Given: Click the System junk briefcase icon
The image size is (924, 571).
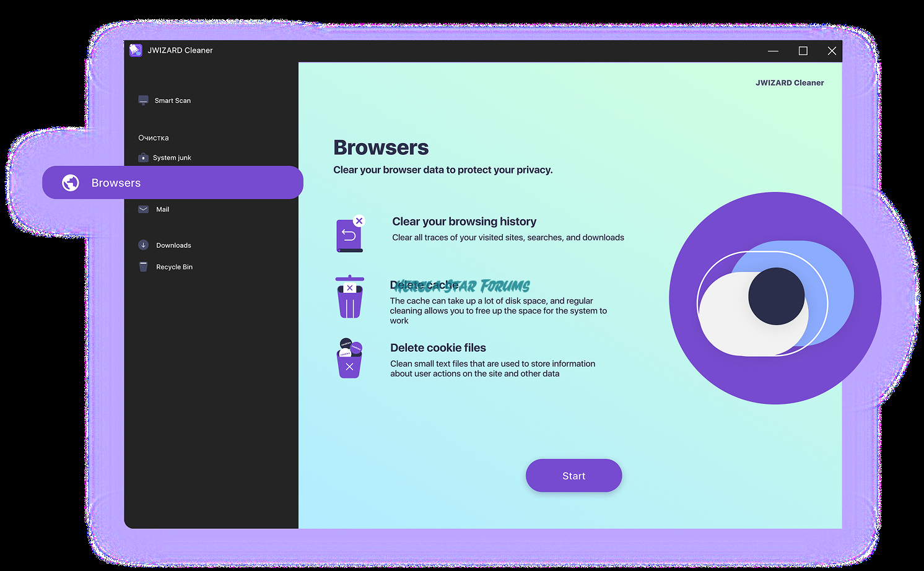Looking at the screenshot, I should pyautogui.click(x=143, y=157).
